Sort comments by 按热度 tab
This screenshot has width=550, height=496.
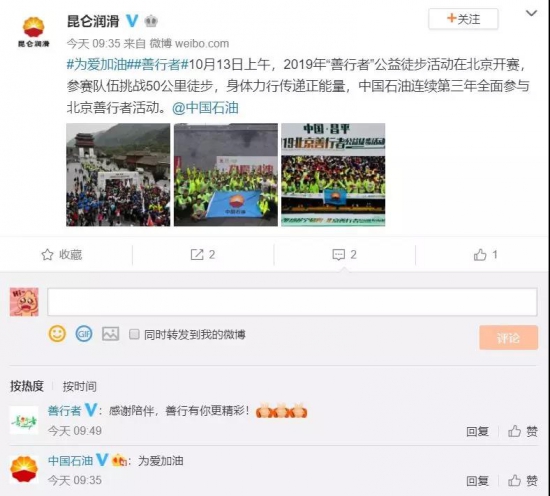point(27,386)
